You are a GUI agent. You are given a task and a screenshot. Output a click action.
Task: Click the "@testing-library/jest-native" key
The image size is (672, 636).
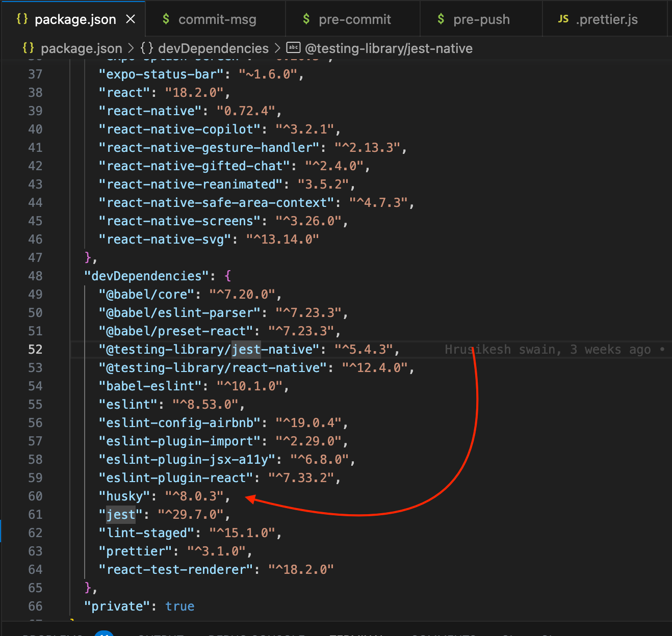(x=209, y=350)
